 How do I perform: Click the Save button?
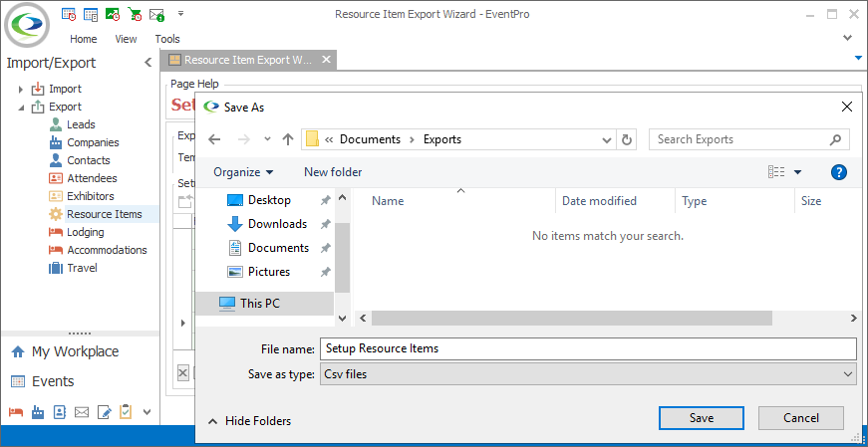click(702, 418)
